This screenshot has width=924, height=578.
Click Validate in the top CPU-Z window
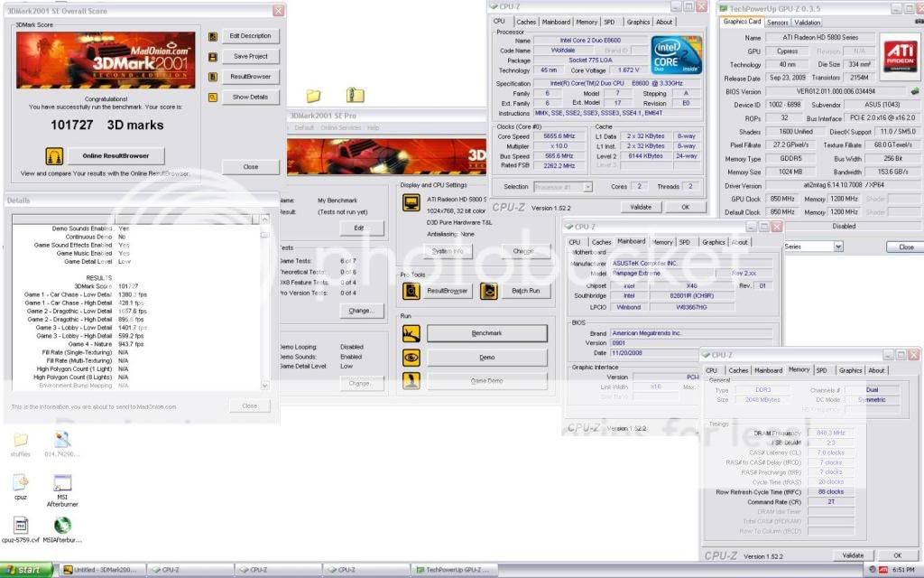pyautogui.click(x=641, y=207)
